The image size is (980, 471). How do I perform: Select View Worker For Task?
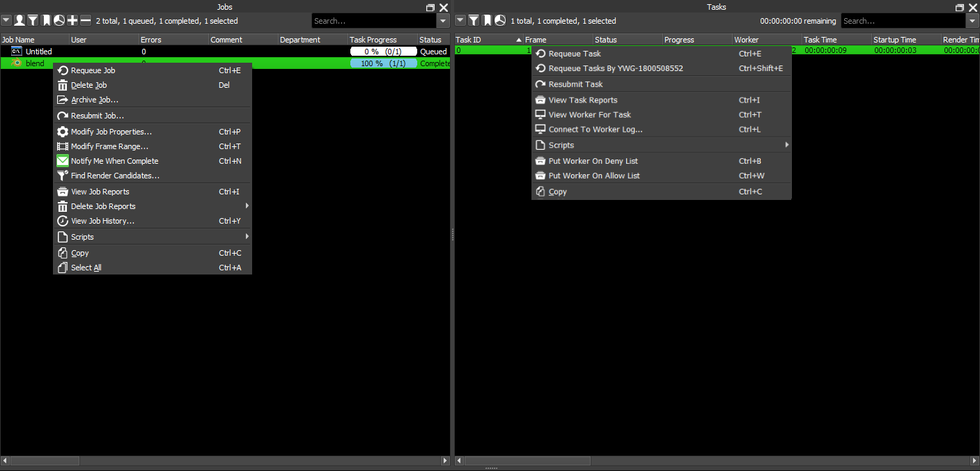[x=662, y=115]
